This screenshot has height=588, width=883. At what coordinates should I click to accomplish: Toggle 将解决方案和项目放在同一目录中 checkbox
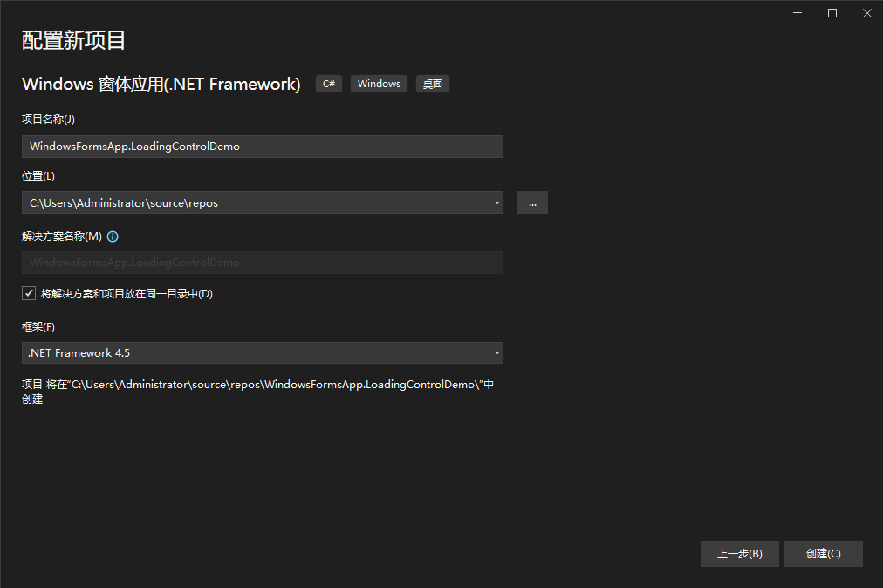(x=29, y=293)
